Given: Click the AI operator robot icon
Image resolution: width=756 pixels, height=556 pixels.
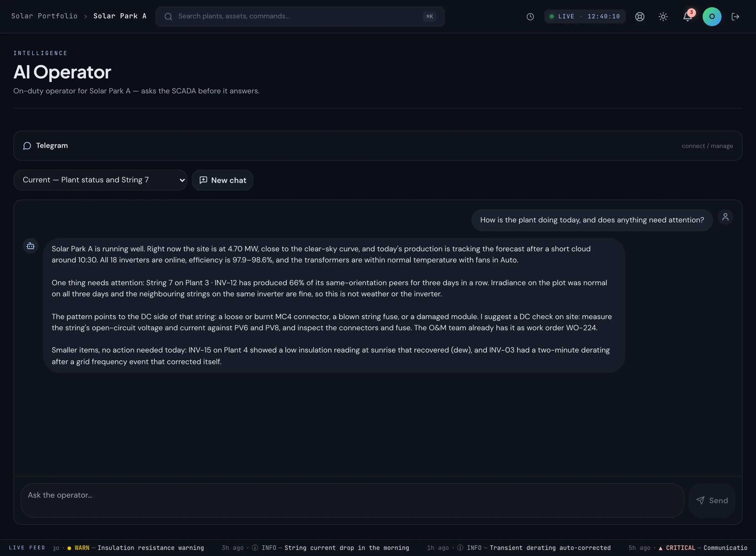Looking at the screenshot, I should tap(31, 246).
